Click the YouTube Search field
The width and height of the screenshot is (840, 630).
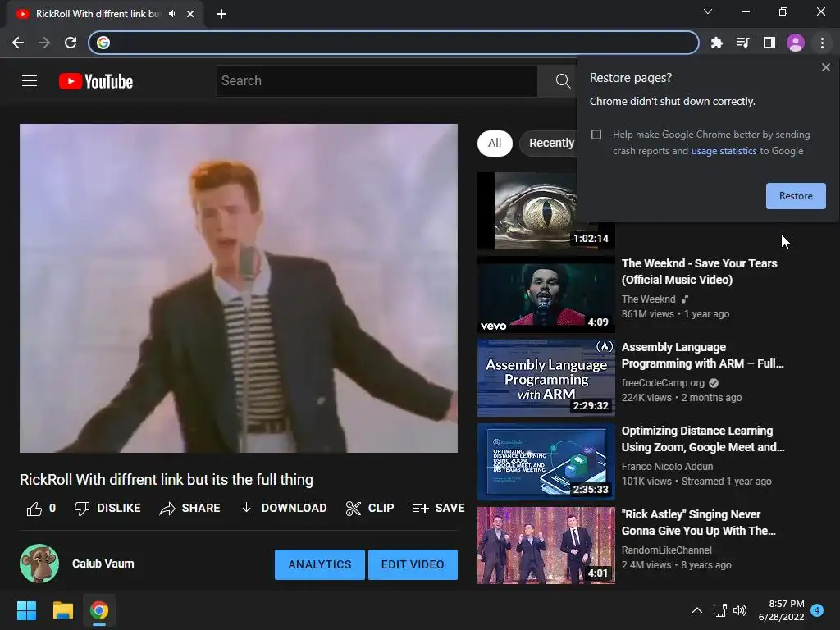pos(377,81)
